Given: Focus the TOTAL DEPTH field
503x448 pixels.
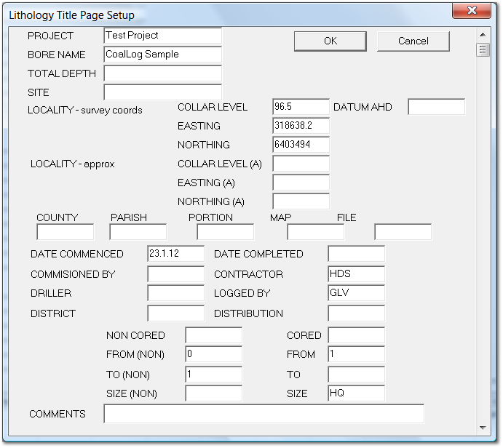Looking at the screenshot, I should point(162,73).
